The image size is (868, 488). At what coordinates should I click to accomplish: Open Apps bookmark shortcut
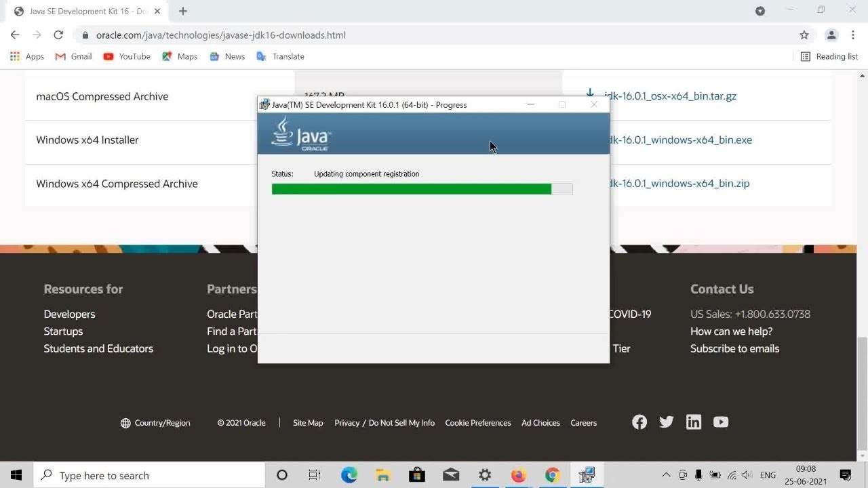[27, 56]
